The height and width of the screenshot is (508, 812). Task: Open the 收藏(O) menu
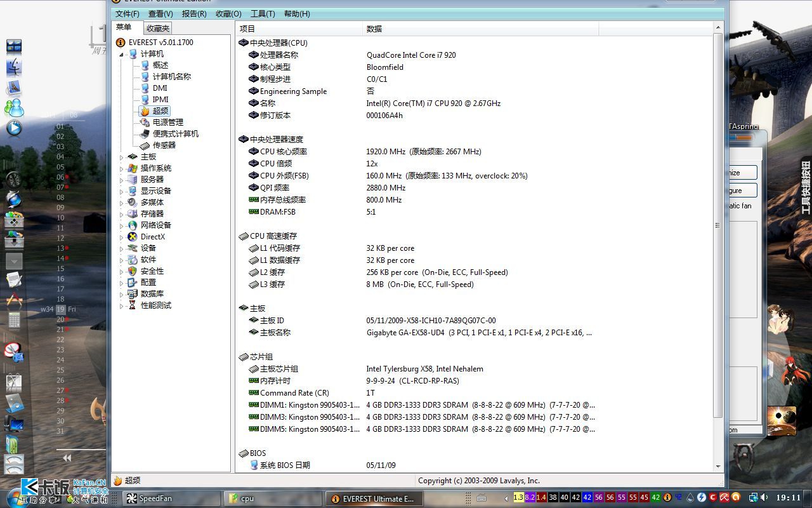228,13
